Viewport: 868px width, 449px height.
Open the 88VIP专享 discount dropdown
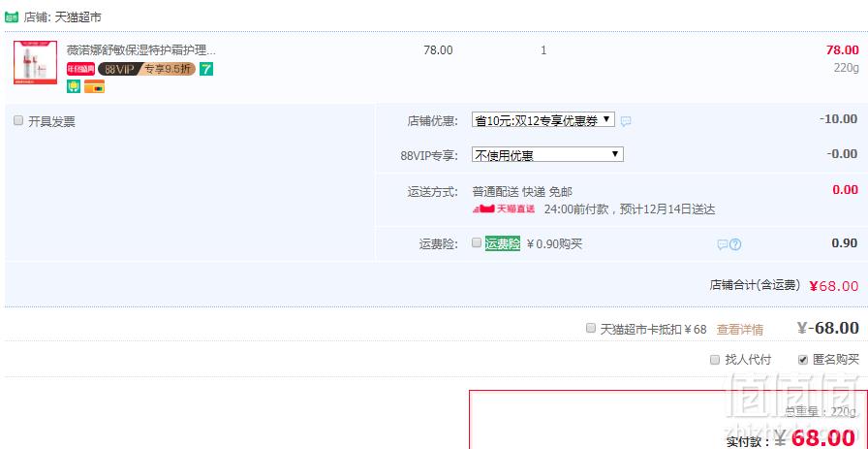click(x=547, y=154)
